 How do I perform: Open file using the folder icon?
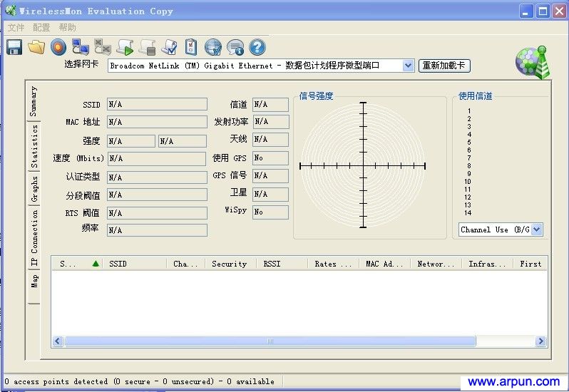36,47
